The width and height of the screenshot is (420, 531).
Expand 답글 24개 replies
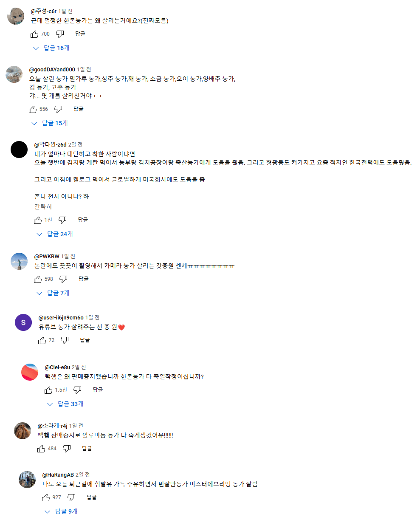(55, 234)
